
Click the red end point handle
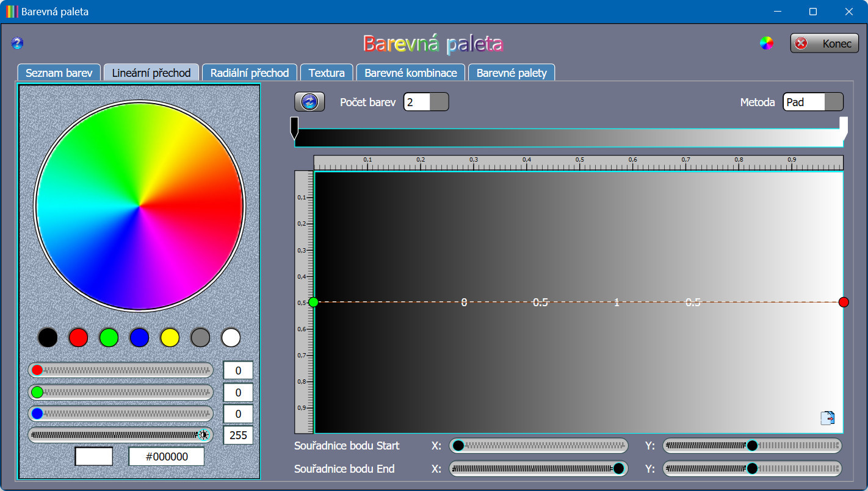(844, 302)
